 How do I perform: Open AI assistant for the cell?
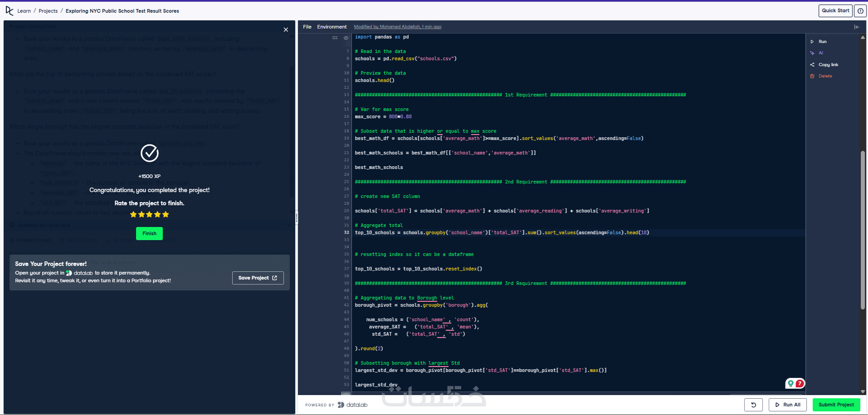(817, 53)
